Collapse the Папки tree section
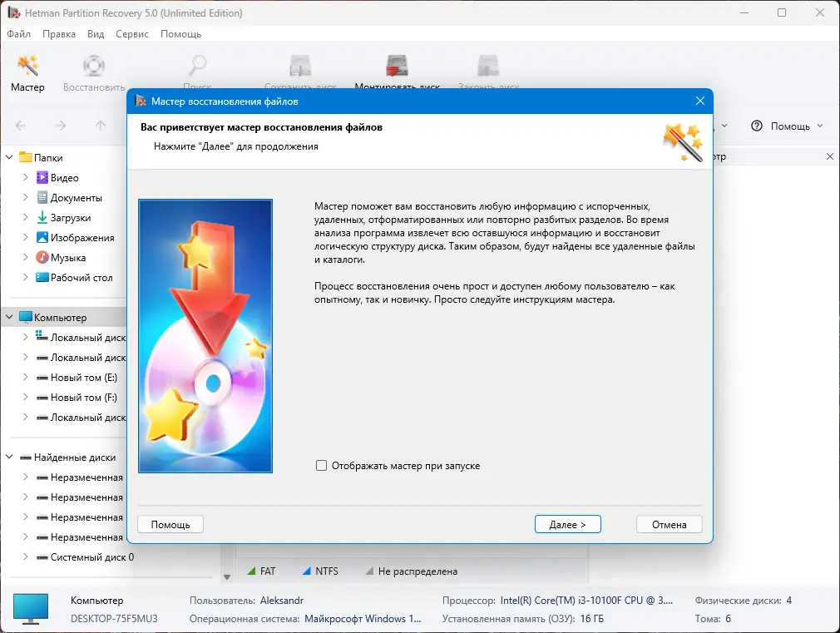The image size is (840, 633). click(9, 157)
